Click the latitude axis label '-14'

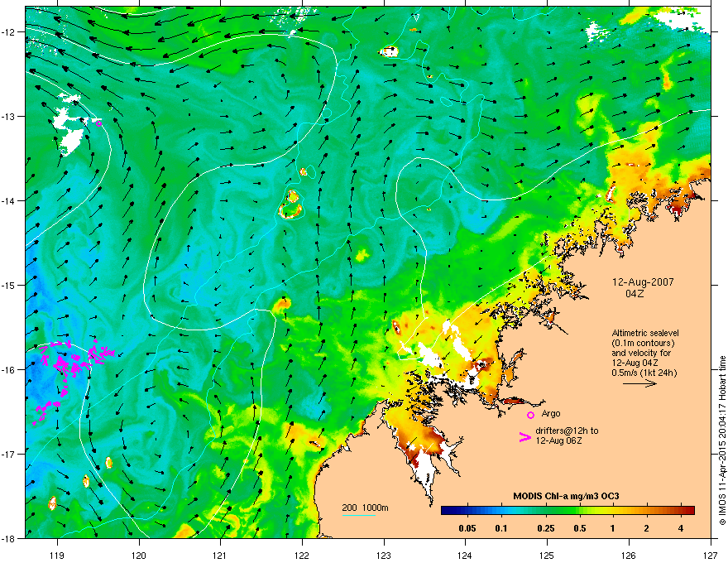8,201
